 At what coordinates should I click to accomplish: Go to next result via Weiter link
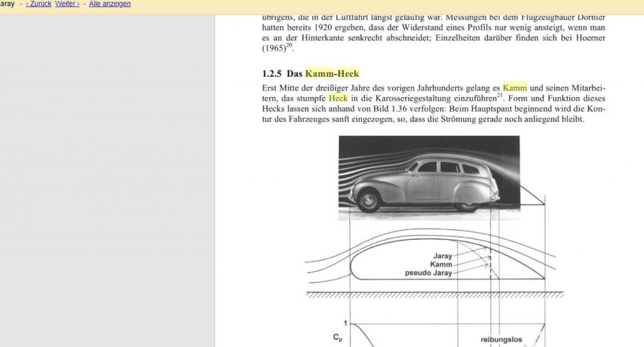coord(67,4)
